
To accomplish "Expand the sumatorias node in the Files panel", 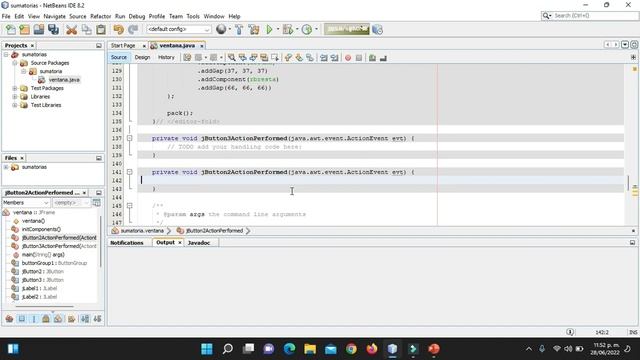I will [6, 167].
